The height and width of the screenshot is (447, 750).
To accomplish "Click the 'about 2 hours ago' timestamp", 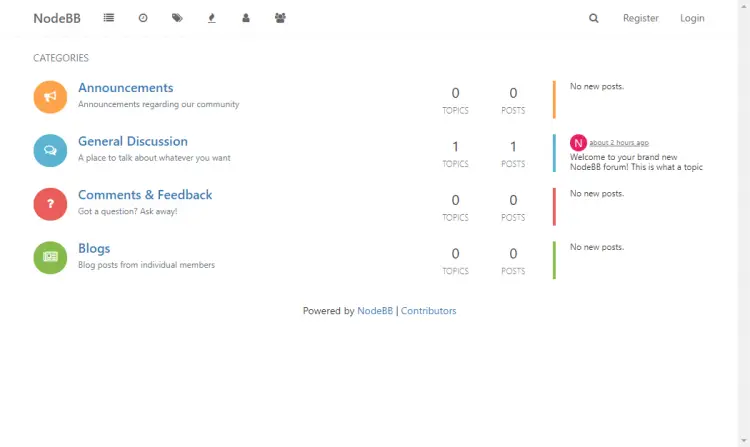I will point(619,142).
